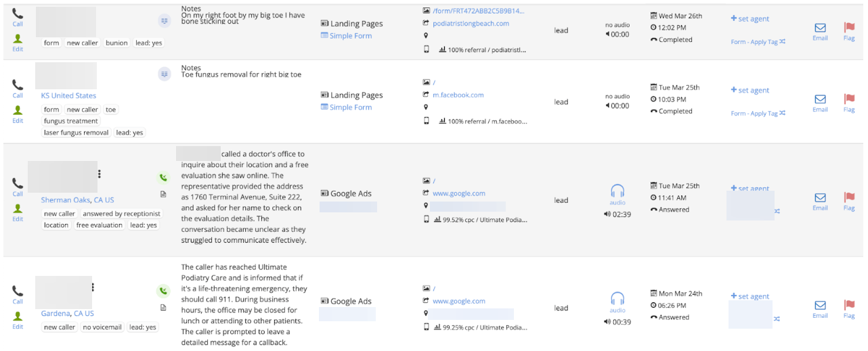Screen dimensions: 868x351
Task: Click the green call icon in Gardena row
Action: pyautogui.click(x=163, y=291)
